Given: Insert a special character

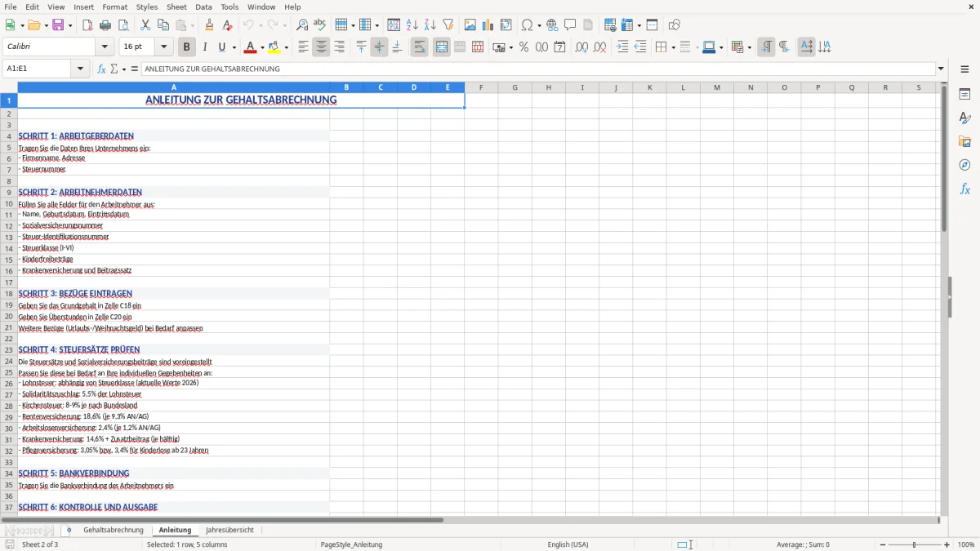Looking at the screenshot, I should (x=527, y=24).
